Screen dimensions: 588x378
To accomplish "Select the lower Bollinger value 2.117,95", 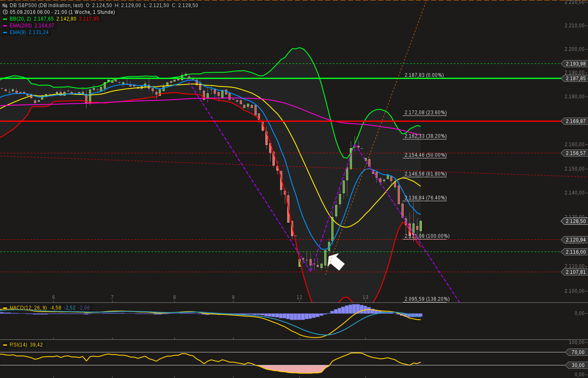I will [x=89, y=19].
